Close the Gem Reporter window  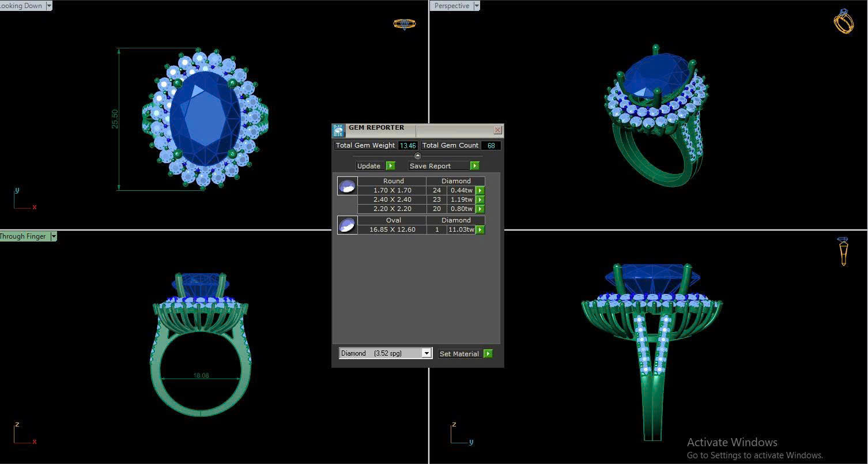click(x=497, y=130)
